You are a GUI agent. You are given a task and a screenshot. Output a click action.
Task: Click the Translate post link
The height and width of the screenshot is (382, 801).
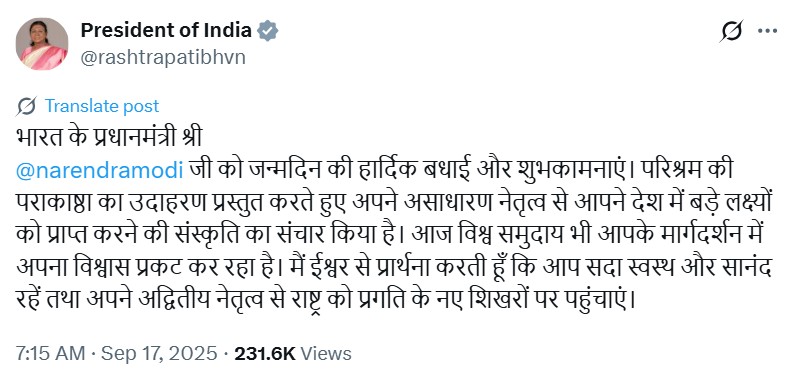pos(102,106)
